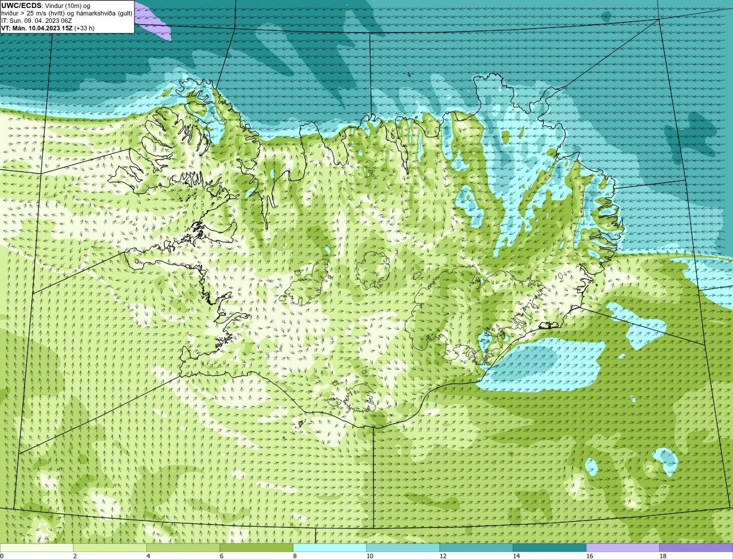This screenshot has height=560, width=733.
Task: Click the 'hviður > 25 m/s (hvítt)' description line
Action: coord(67,13)
